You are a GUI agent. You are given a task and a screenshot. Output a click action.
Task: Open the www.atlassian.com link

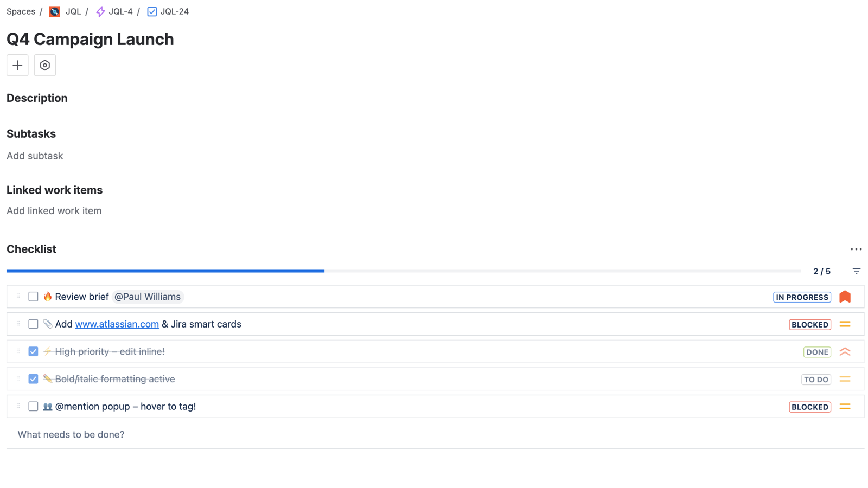(117, 324)
